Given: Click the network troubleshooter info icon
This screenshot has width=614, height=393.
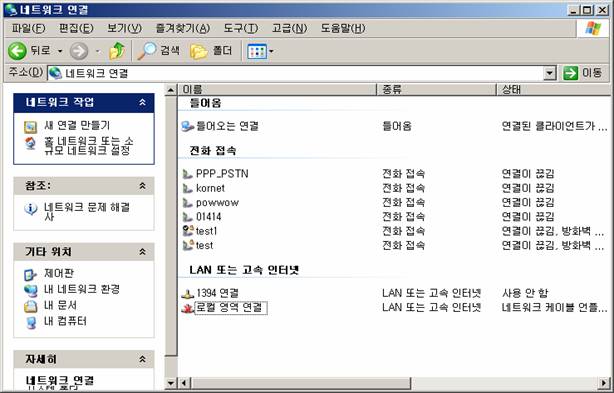Looking at the screenshot, I should tap(31, 209).
